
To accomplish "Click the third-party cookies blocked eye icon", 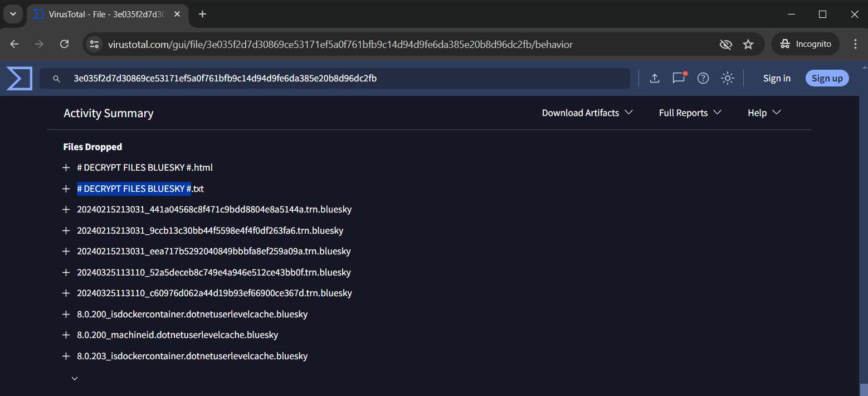I will coord(725,44).
